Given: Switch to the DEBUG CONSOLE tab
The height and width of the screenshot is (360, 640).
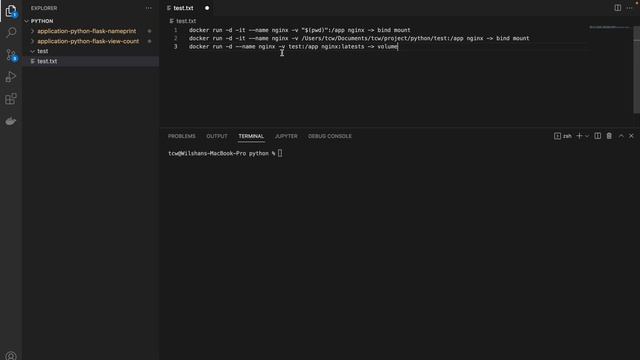Looking at the screenshot, I should (x=329, y=136).
